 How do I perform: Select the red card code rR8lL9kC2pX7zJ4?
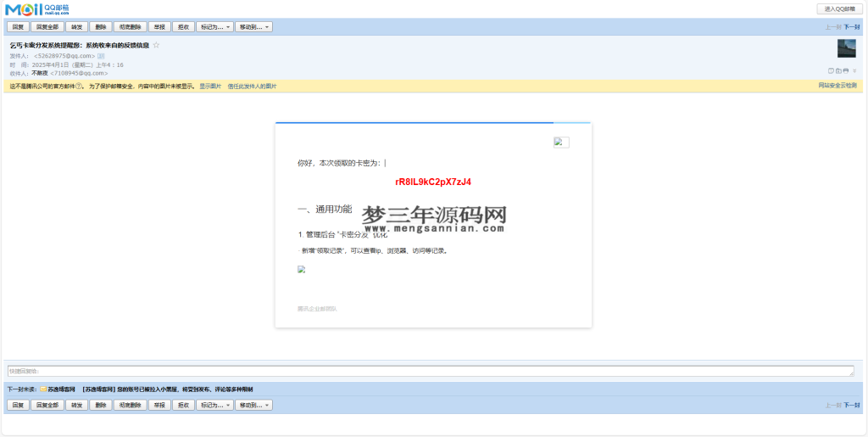pyautogui.click(x=433, y=182)
